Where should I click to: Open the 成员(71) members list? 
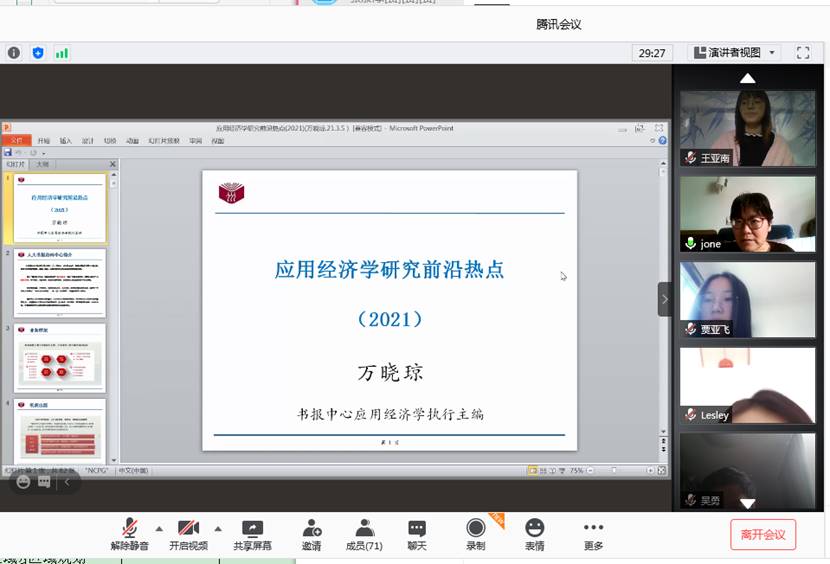click(364, 535)
